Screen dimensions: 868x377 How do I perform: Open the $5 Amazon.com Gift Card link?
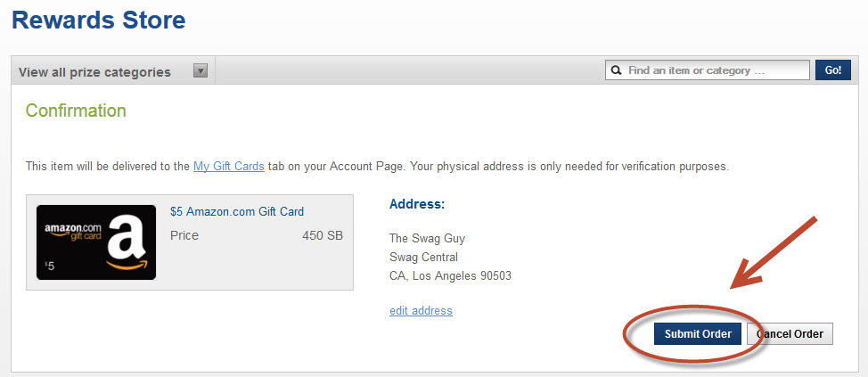(237, 212)
